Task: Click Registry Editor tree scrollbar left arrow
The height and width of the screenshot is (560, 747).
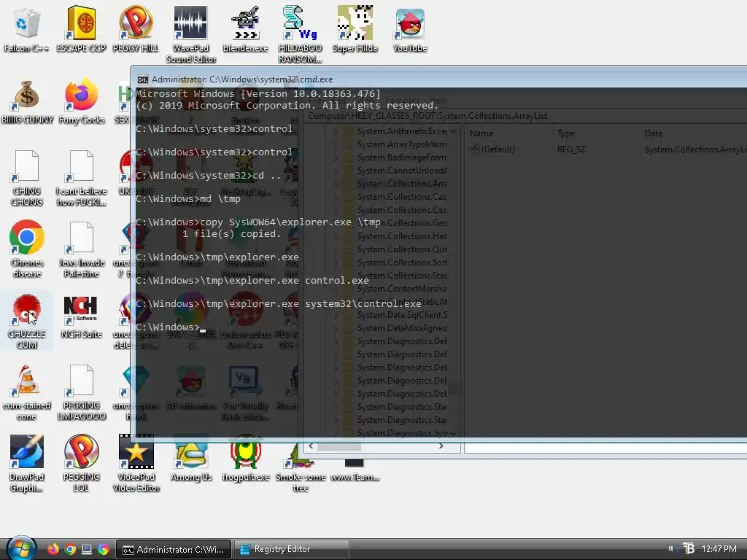Action: coord(311,446)
